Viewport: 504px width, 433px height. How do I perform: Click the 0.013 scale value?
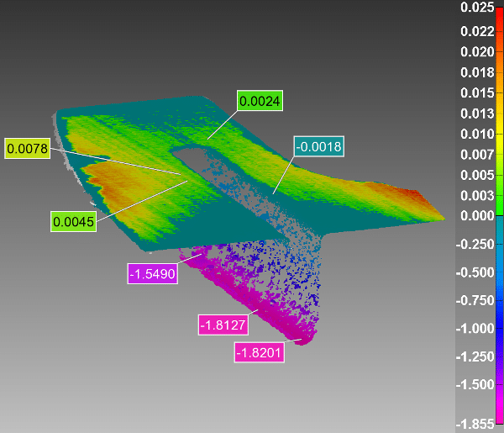[477, 114]
